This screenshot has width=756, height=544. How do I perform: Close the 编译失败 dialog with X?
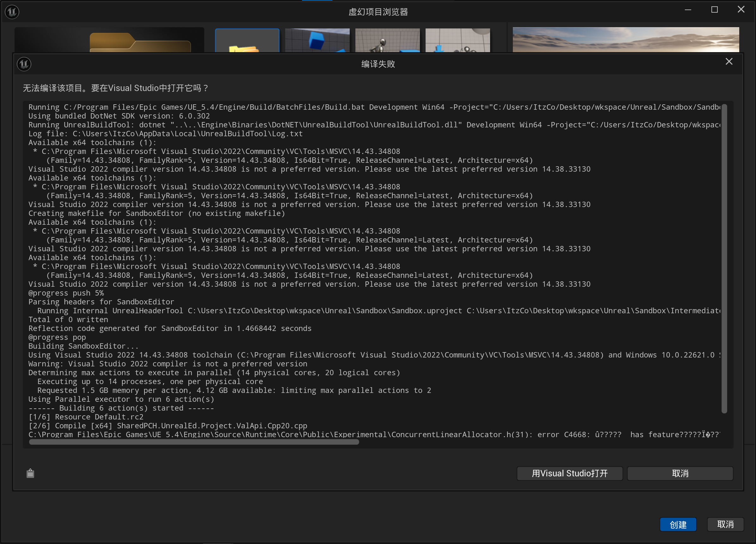729,62
